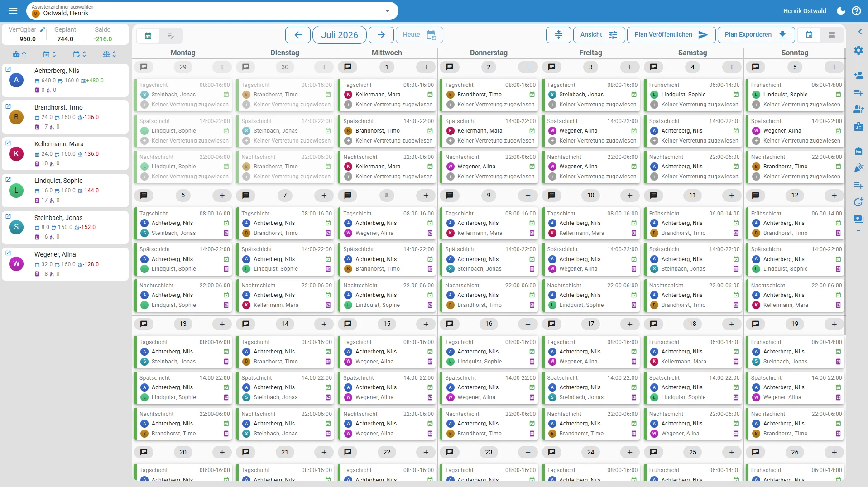Select day number 26 chip
868x487 pixels.
[795, 452]
